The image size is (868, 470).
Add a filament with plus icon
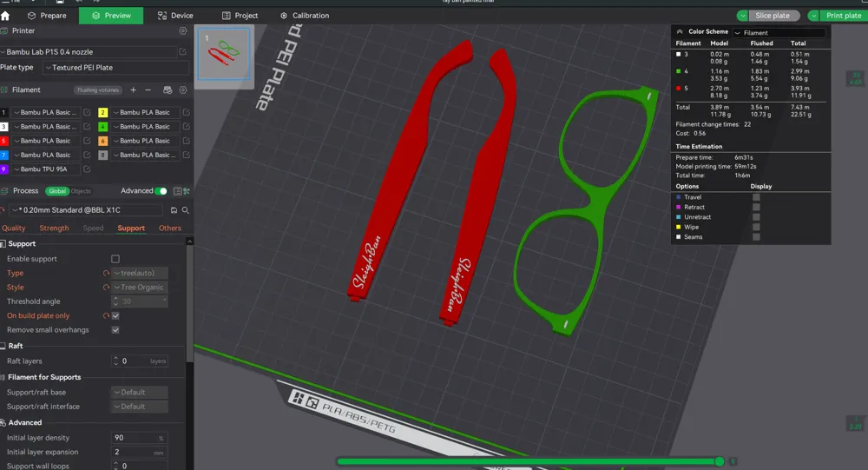click(134, 89)
